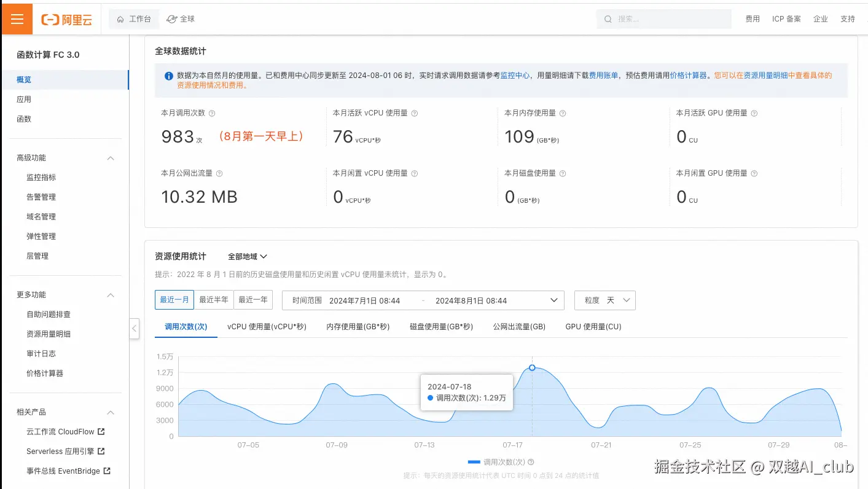868x489 pixels.
Task: Open 层管理 in the sidebar
Action: tap(37, 256)
